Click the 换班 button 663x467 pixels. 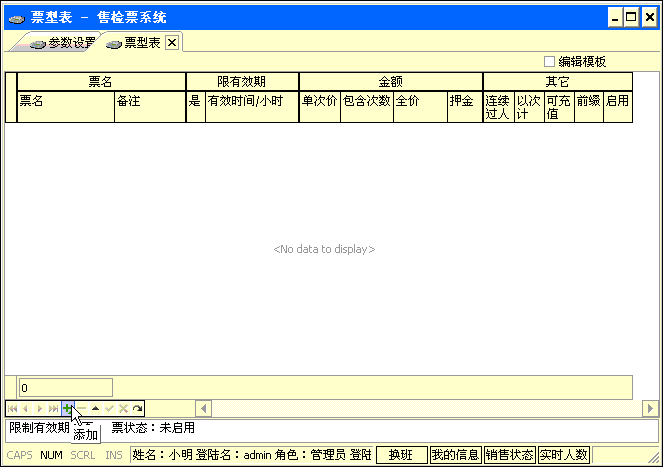click(400, 455)
